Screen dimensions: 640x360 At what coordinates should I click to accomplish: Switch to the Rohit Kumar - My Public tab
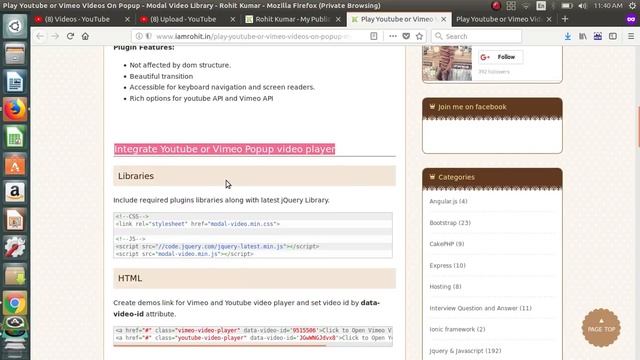click(293, 19)
